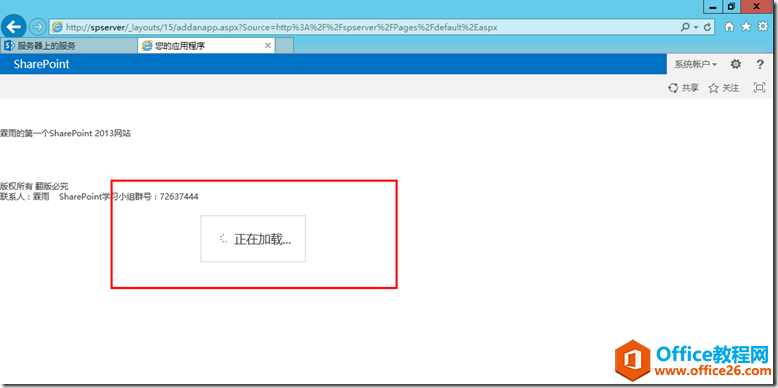Switch to the 服务器上的服务 tab
Image resolution: width=778 pixels, height=388 pixels.
click(69, 46)
